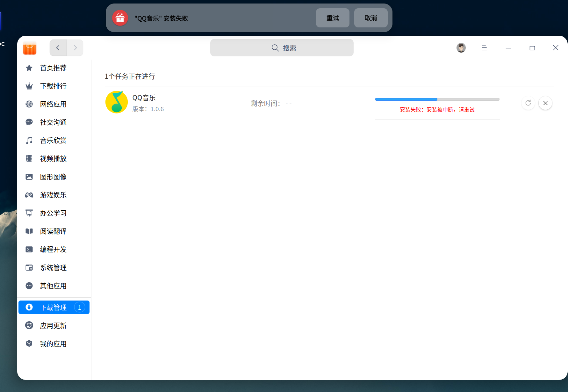
Task: Click the globe icon for 网络应用
Action: tap(29, 104)
